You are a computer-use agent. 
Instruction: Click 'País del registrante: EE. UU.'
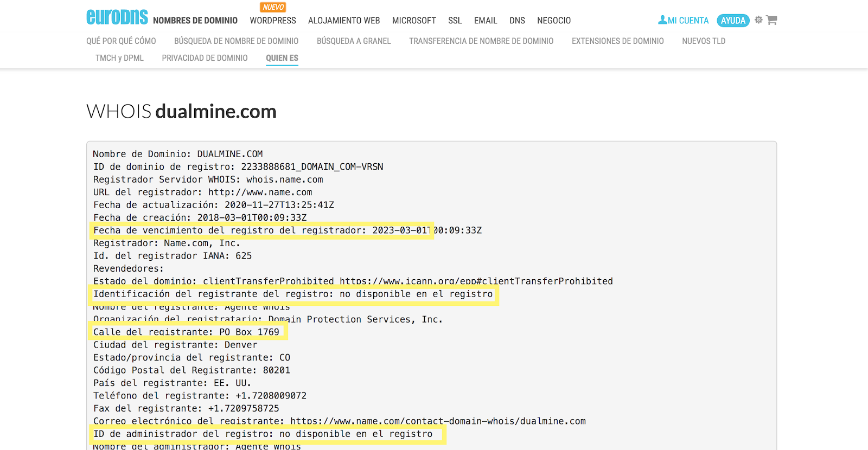coord(172,383)
